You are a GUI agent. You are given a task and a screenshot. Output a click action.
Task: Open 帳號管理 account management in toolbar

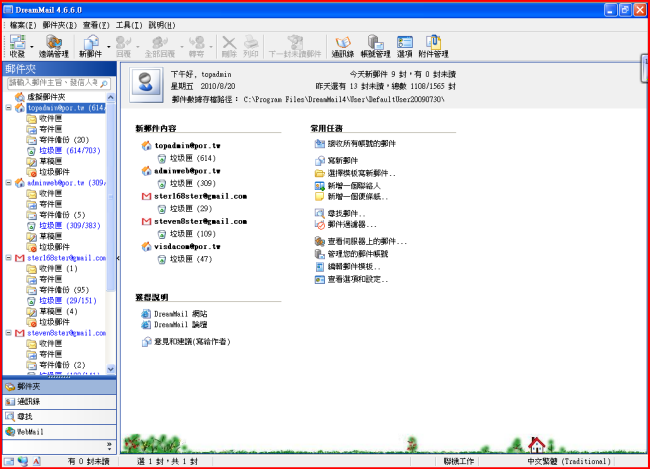pyautogui.click(x=375, y=43)
